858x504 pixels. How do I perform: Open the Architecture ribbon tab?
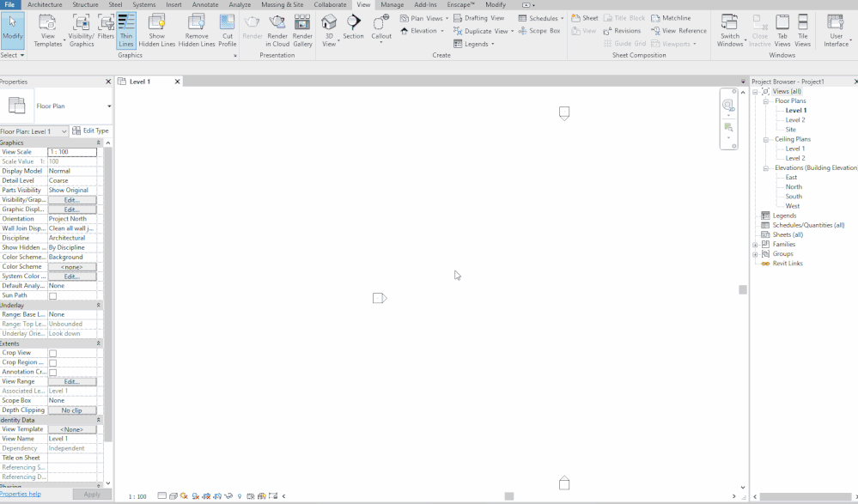tap(45, 4)
